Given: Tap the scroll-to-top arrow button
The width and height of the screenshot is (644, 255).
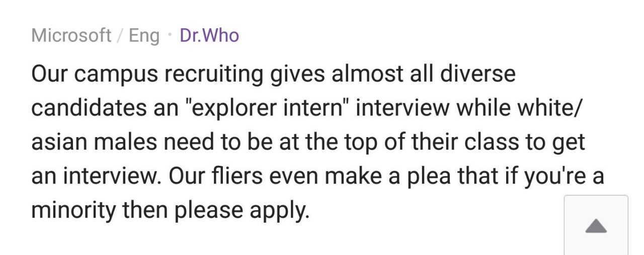Looking at the screenshot, I should (596, 225).
